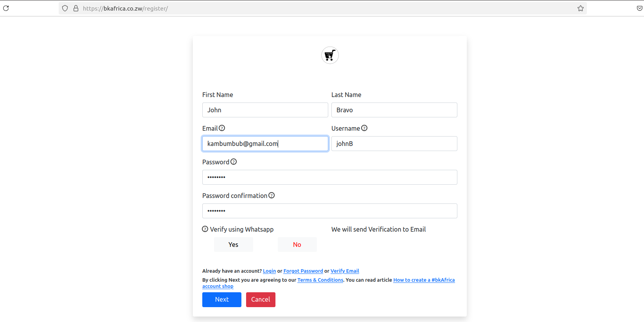644x322 pixels.
Task: Click the help icon next to Email
Action: click(x=222, y=128)
